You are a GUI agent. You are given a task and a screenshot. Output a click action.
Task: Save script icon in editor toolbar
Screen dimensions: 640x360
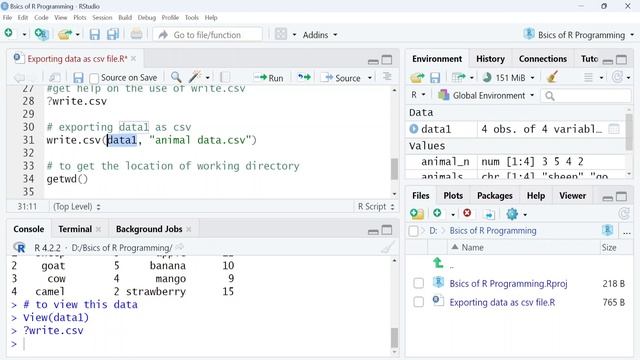[x=78, y=78]
